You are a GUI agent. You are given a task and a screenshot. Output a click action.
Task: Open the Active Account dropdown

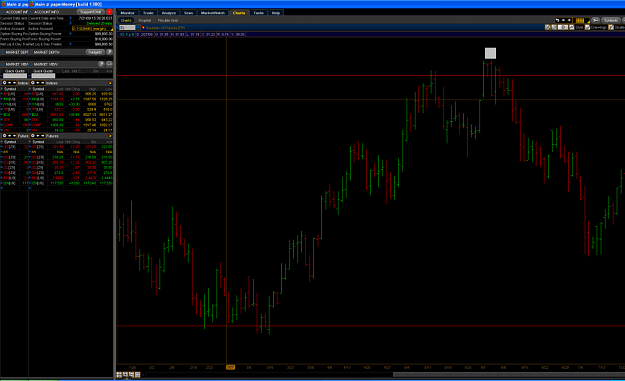(92, 29)
